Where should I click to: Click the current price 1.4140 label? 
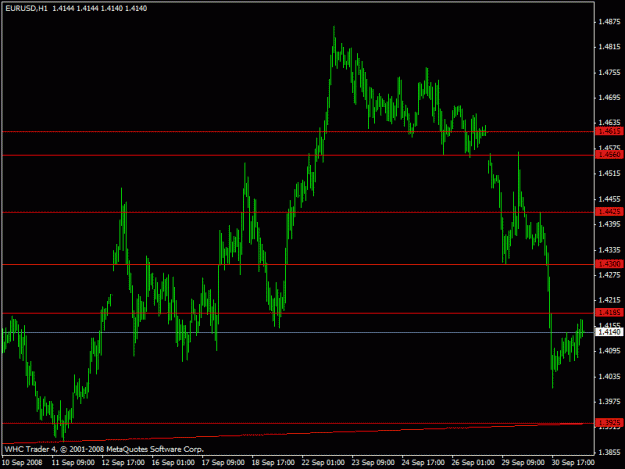609,332
